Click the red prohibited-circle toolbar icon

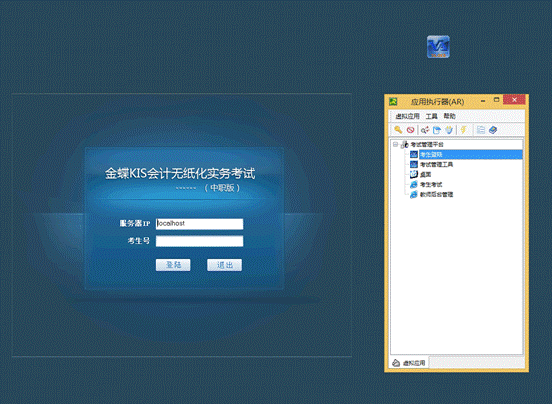(410, 130)
